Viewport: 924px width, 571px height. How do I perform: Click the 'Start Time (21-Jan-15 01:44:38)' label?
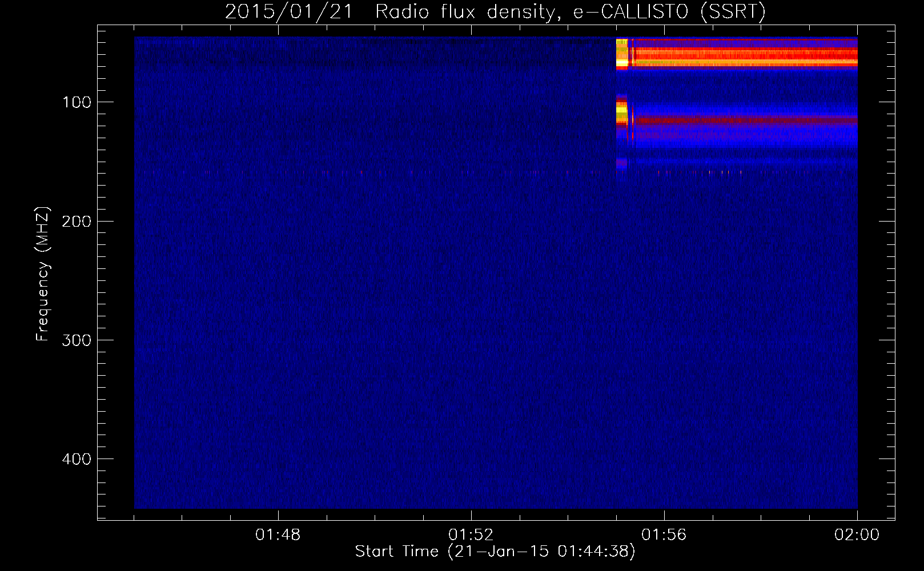click(495, 552)
